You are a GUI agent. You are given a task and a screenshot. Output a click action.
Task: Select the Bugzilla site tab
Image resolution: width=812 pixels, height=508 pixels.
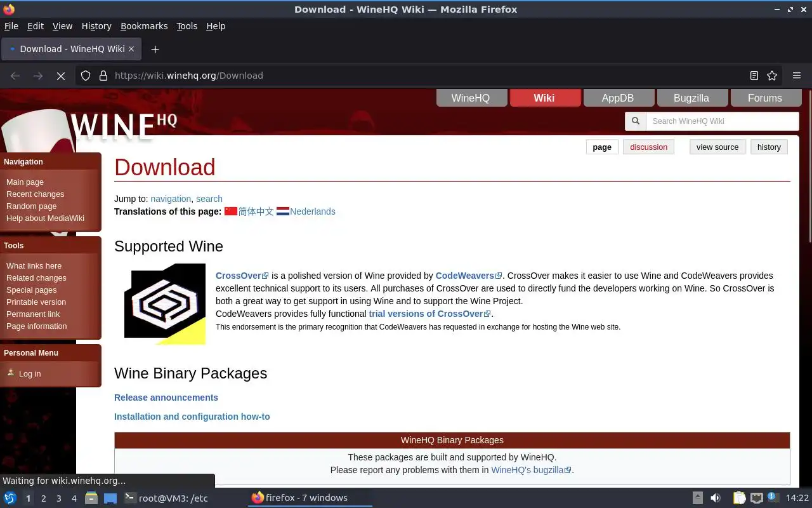691,98
